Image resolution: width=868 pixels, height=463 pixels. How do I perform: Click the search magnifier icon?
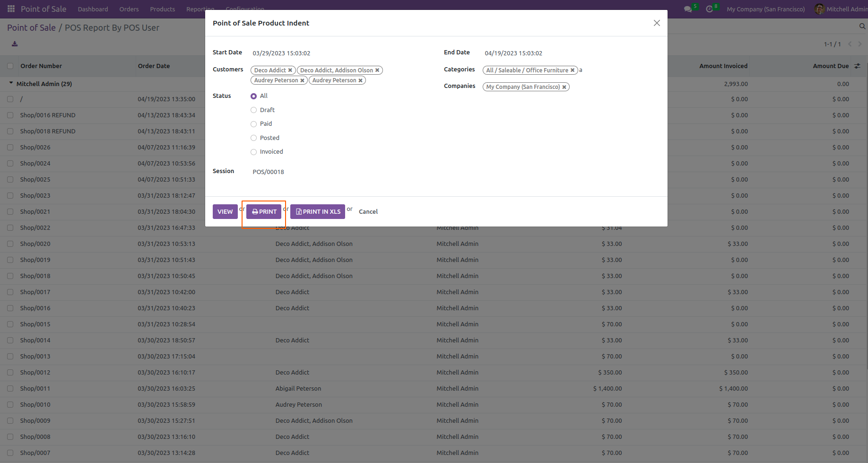point(862,26)
